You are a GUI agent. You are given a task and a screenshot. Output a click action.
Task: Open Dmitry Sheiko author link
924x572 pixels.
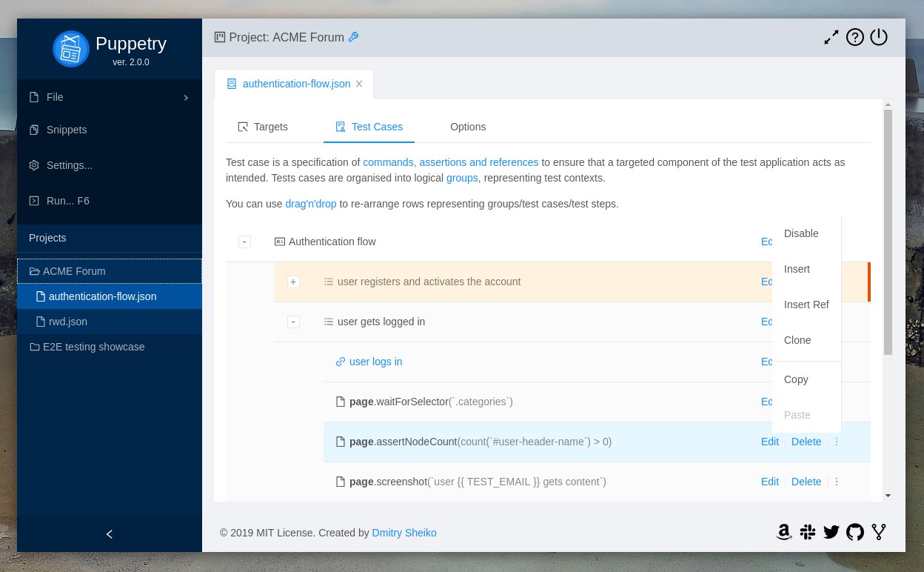(x=404, y=533)
